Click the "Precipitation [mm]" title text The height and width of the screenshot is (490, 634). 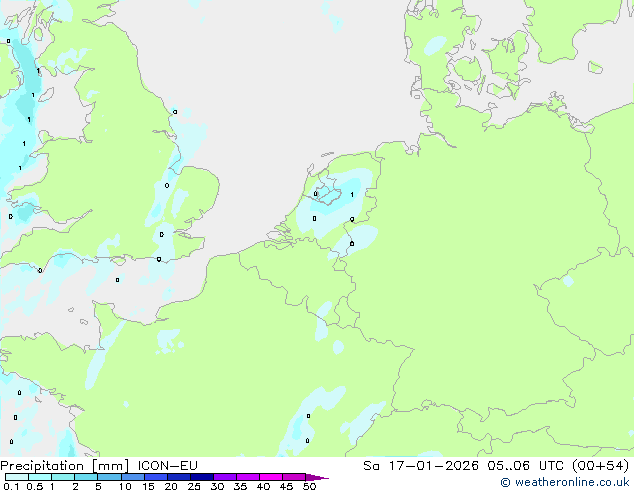pyautogui.click(x=65, y=466)
